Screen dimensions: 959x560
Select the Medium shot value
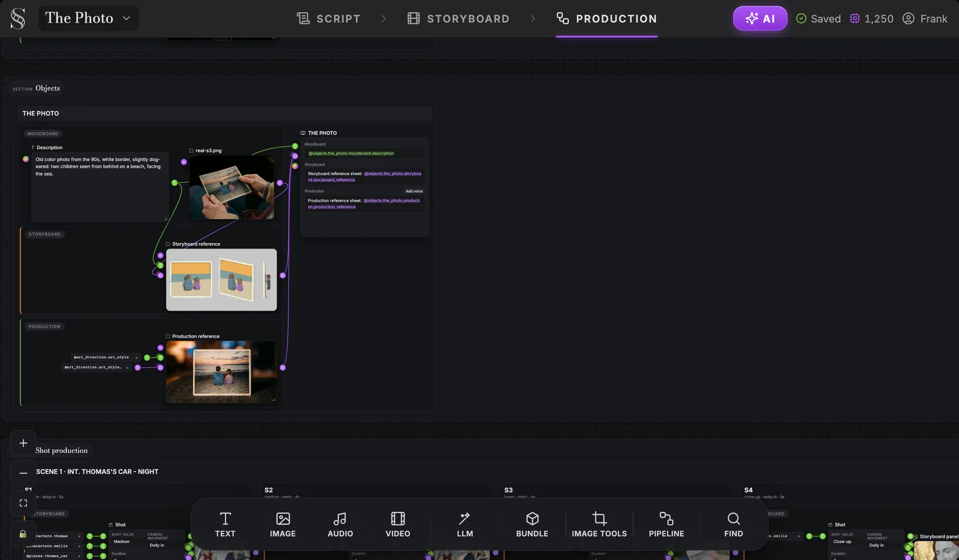click(x=122, y=541)
